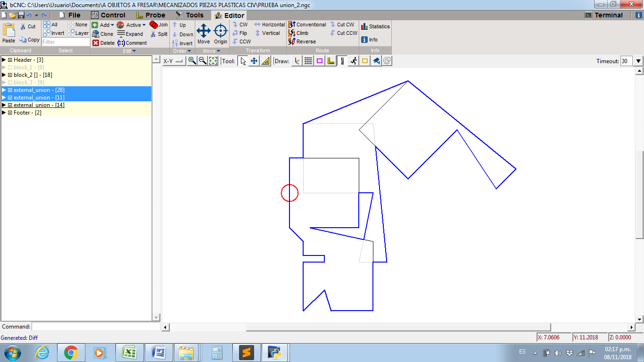Screen dimensions: 644x362
Task: Select the ruler measuring tool
Action: pos(265,61)
